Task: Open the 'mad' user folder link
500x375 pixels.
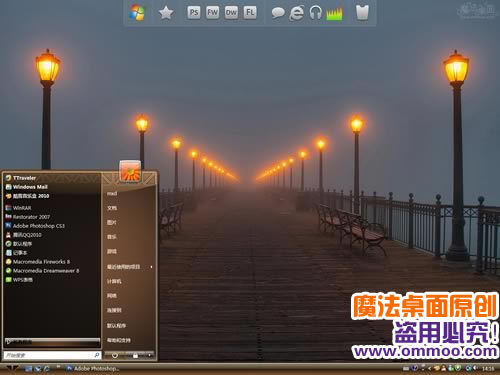Action: tap(112, 193)
